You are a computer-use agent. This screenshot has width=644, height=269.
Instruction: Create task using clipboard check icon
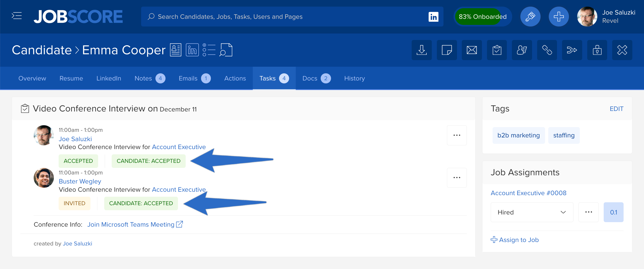point(497,50)
